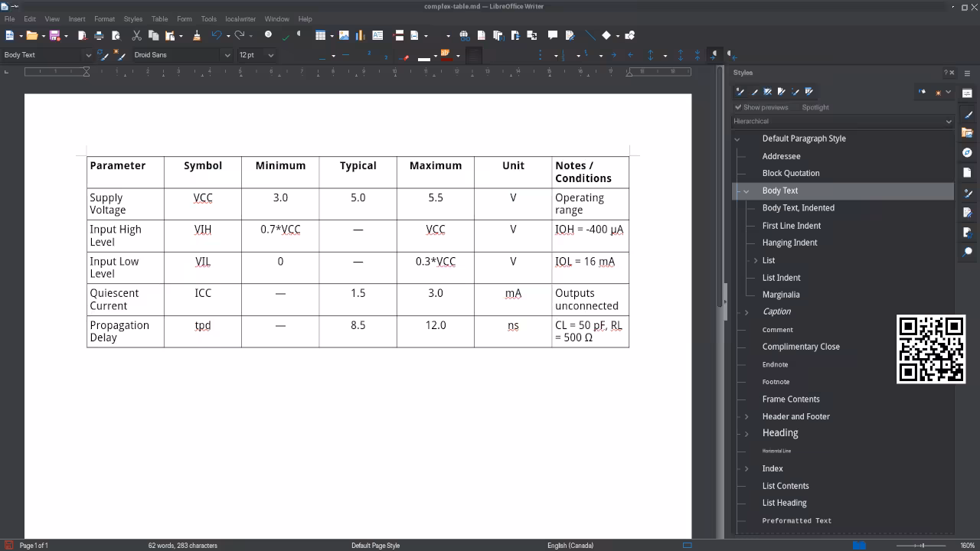Click the New document icon
The image size is (980, 551).
[x=9, y=35]
